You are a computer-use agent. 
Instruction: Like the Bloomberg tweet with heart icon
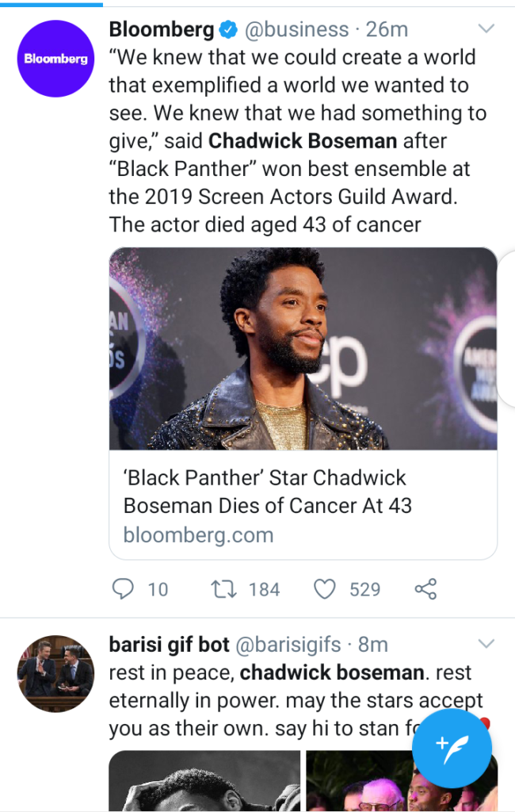coord(325,589)
